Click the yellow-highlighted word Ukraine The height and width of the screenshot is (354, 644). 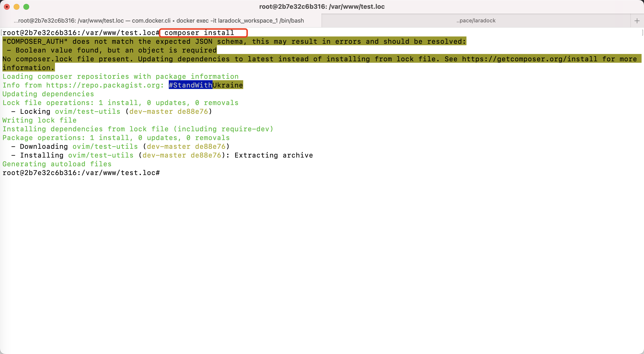pyautogui.click(x=227, y=85)
